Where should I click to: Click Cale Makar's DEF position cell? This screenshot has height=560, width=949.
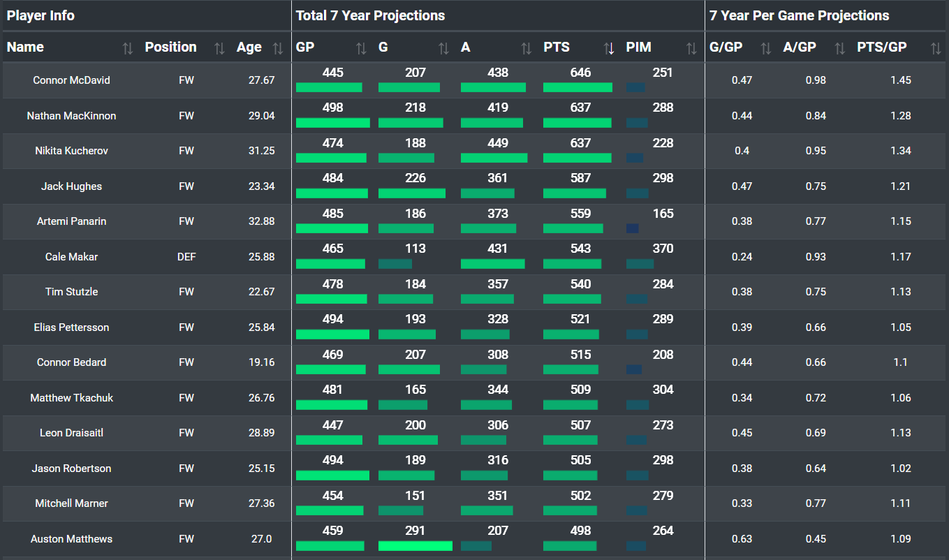pos(186,257)
